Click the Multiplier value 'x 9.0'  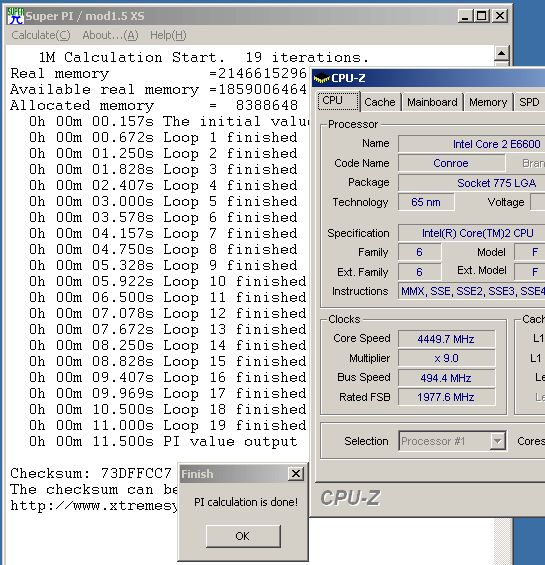[x=446, y=358]
